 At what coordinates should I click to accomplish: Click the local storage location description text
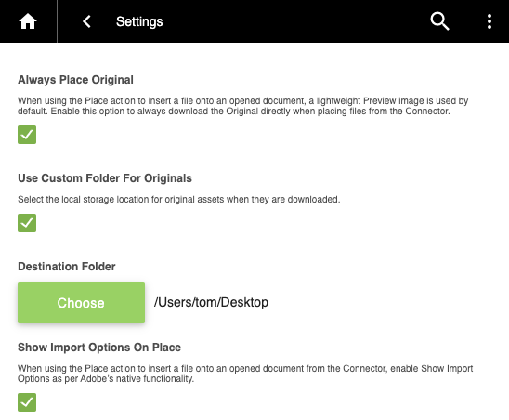click(x=179, y=199)
